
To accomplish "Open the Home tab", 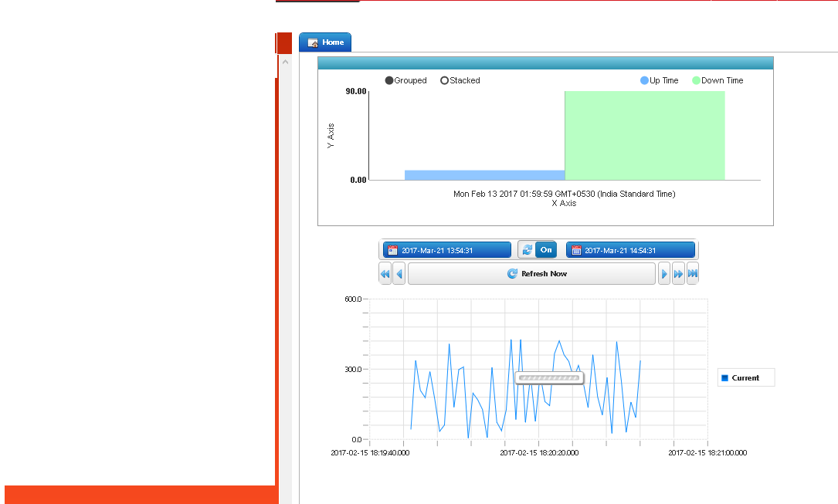I will pyautogui.click(x=325, y=42).
